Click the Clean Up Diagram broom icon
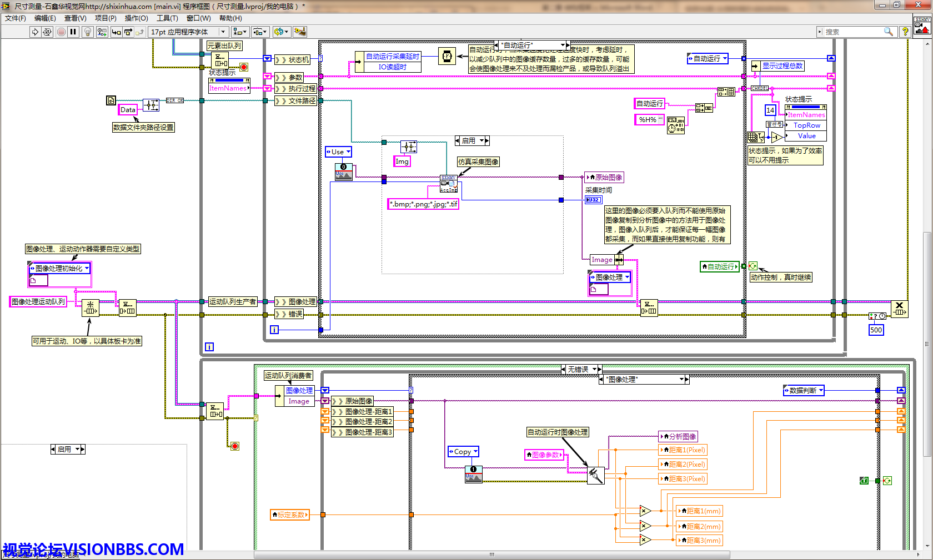 point(300,32)
